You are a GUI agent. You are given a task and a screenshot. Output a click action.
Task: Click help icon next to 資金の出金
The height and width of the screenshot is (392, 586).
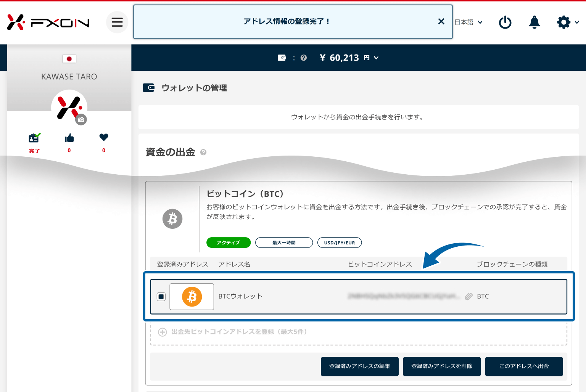pos(203,152)
